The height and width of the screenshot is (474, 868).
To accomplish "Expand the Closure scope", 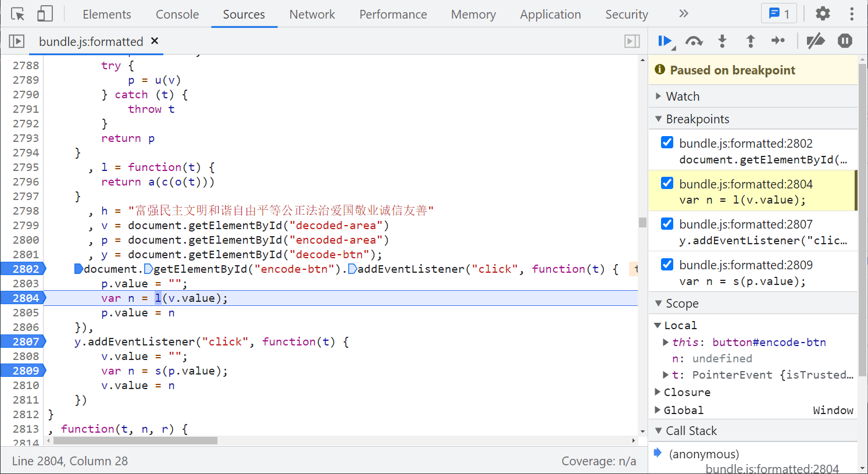I will tap(658, 392).
